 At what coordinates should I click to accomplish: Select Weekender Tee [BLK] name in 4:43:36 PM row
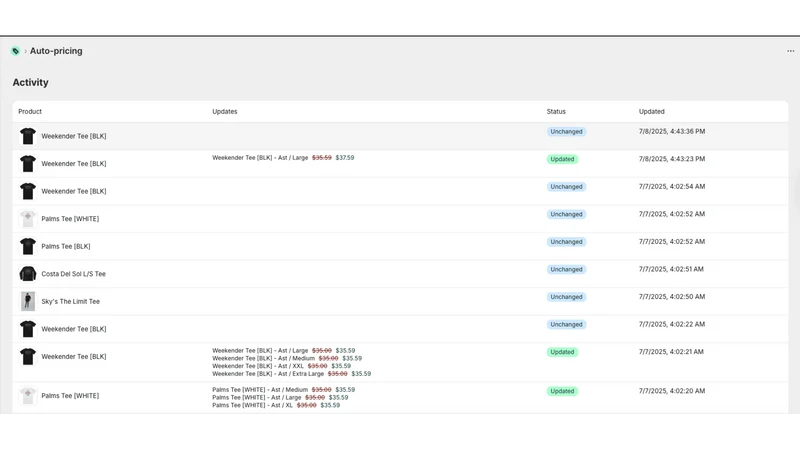pos(74,136)
